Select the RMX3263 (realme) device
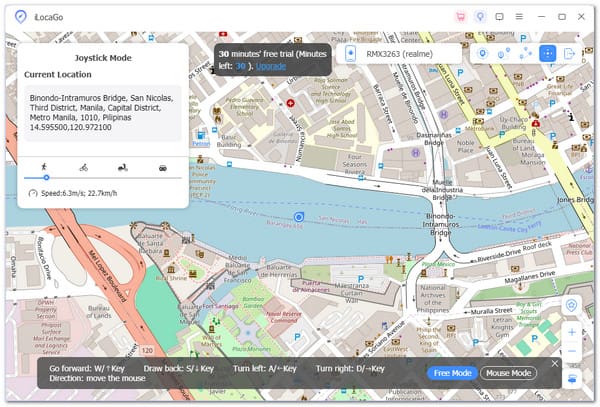600x407 pixels. click(399, 54)
